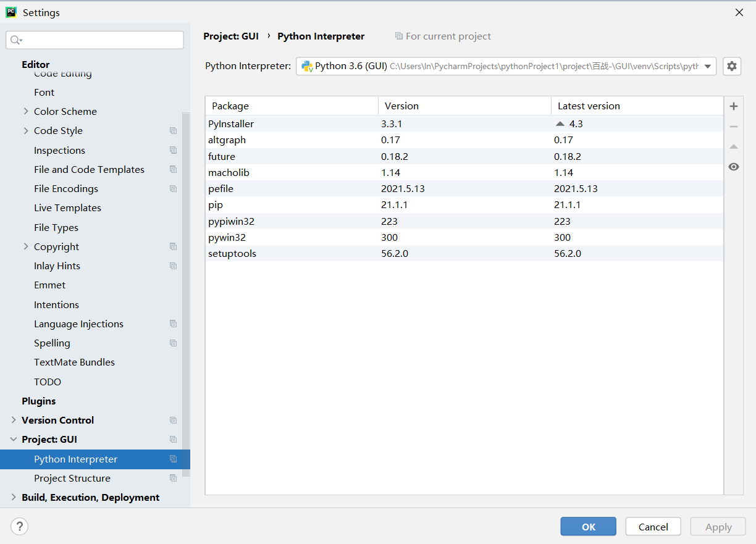The height and width of the screenshot is (544, 756).
Task: Select the future package row
Action: (464, 156)
